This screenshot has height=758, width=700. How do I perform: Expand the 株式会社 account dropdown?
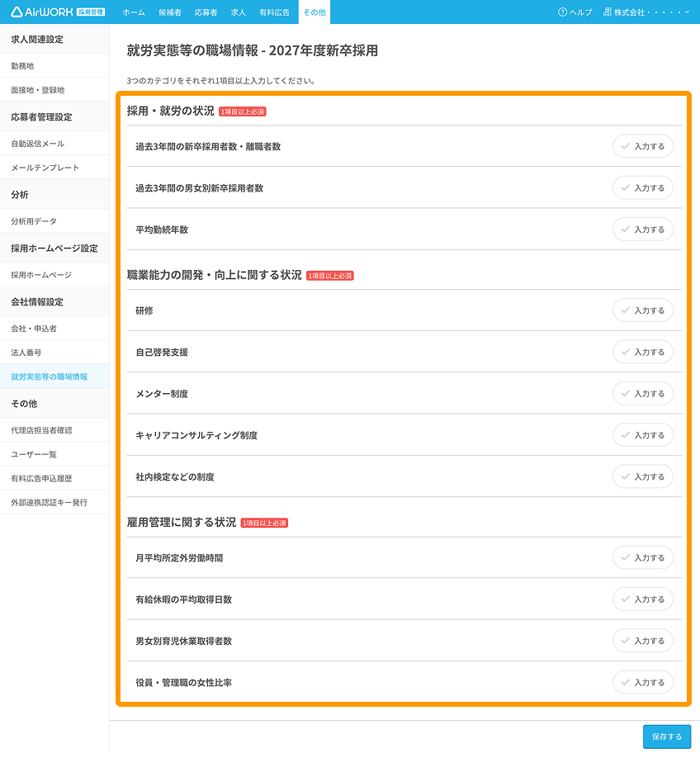[x=647, y=12]
